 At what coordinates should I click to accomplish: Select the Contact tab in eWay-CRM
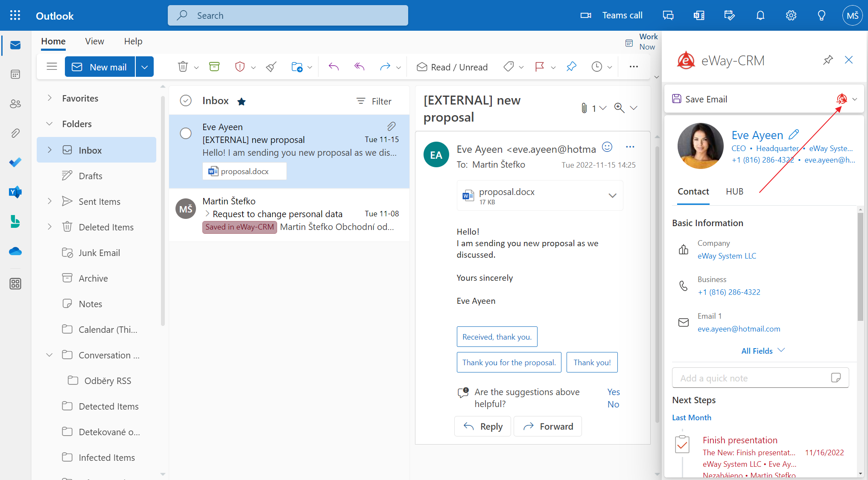point(693,192)
